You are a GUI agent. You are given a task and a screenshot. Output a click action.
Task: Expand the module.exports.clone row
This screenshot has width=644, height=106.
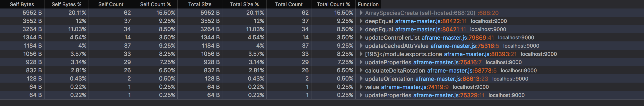pyautogui.click(x=361, y=54)
